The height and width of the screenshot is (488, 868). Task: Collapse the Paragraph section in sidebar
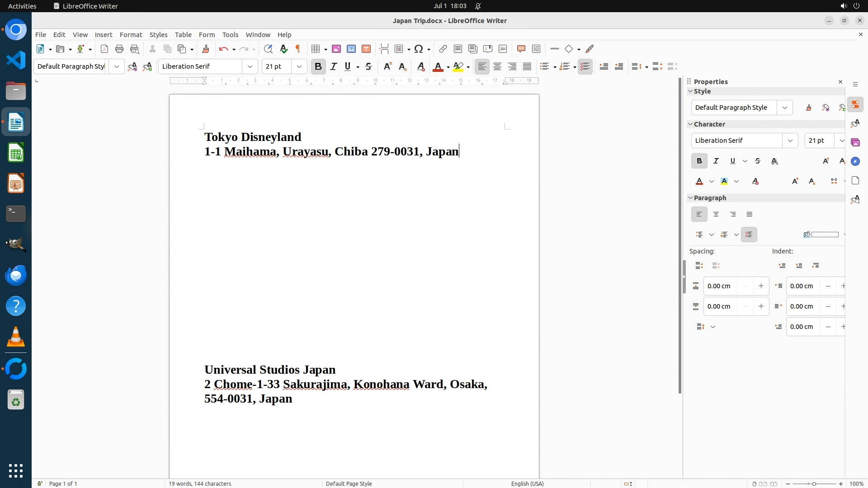(690, 198)
